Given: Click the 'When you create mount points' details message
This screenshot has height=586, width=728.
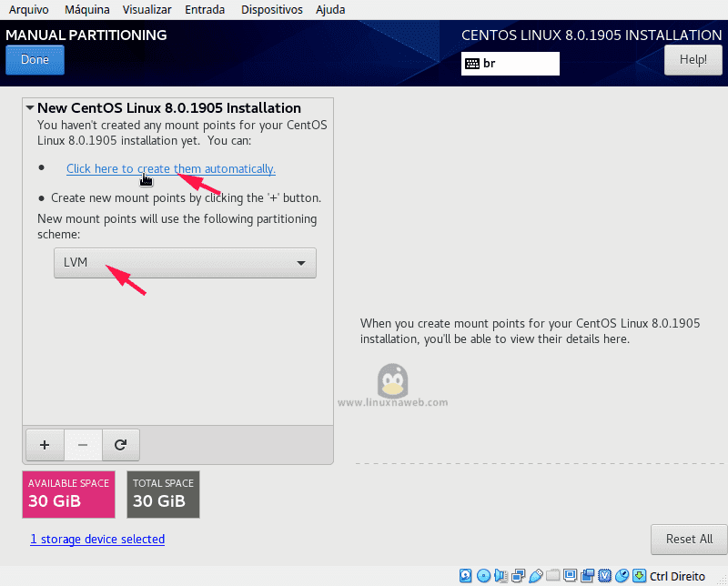Looking at the screenshot, I should pyautogui.click(x=530, y=331).
